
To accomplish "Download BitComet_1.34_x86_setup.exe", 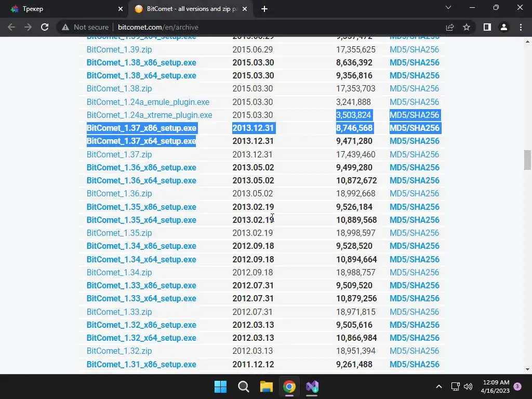I will [x=141, y=246].
